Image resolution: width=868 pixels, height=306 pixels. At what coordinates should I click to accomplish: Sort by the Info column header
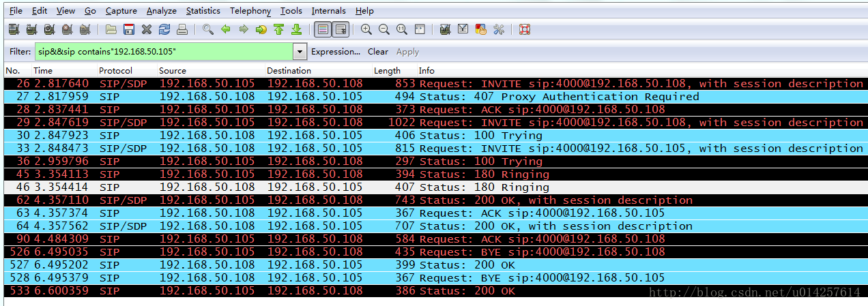pos(641,71)
